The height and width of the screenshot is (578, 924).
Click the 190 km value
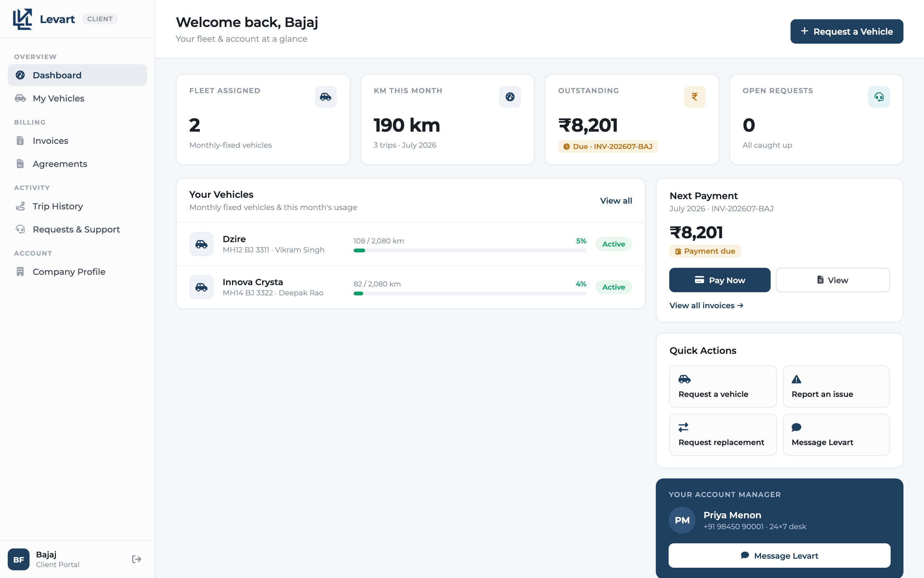pos(406,125)
